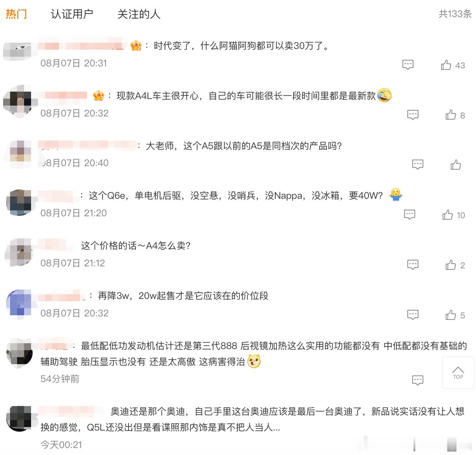Like the comment with 43 likes
This screenshot has height=455, width=476.
[x=452, y=65]
